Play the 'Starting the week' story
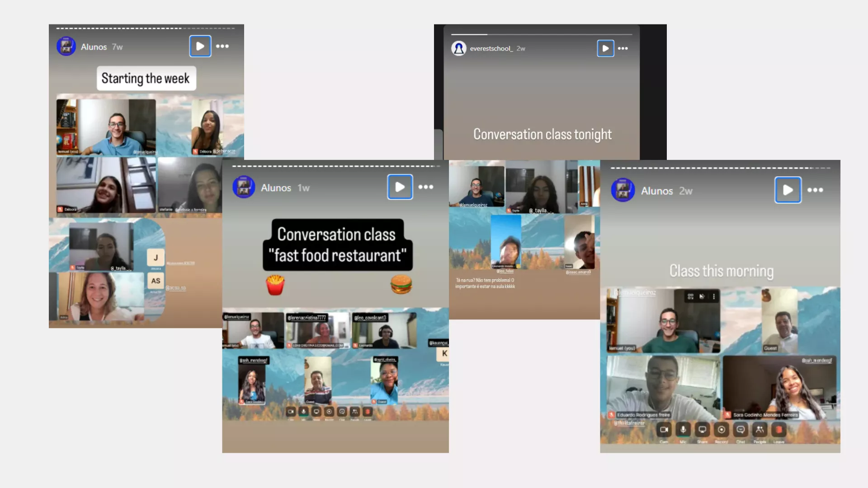868x488 pixels. (200, 46)
